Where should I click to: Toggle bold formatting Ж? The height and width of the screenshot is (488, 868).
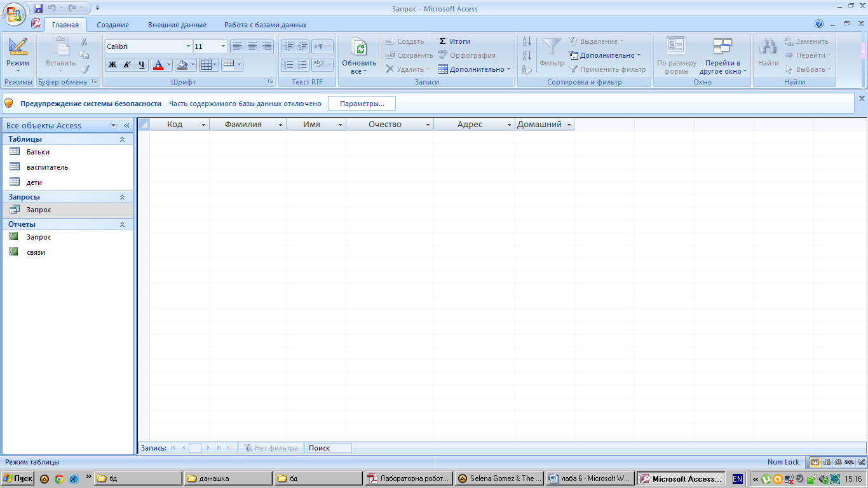click(x=112, y=65)
